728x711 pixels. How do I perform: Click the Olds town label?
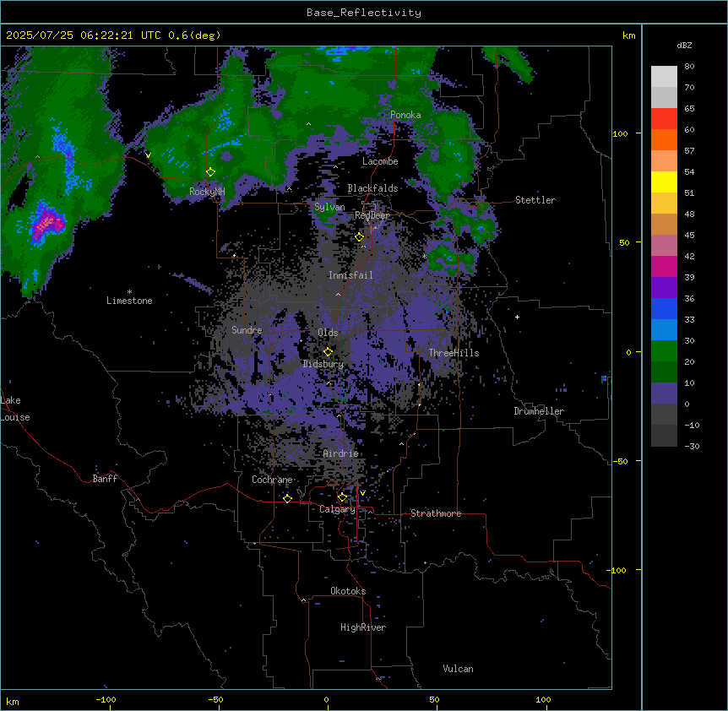[x=328, y=333]
